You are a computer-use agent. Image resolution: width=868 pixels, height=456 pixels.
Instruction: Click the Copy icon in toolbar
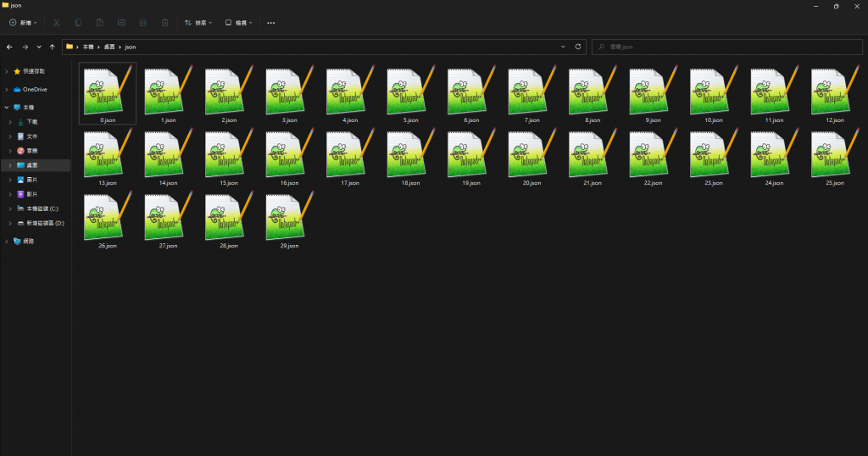(x=78, y=23)
